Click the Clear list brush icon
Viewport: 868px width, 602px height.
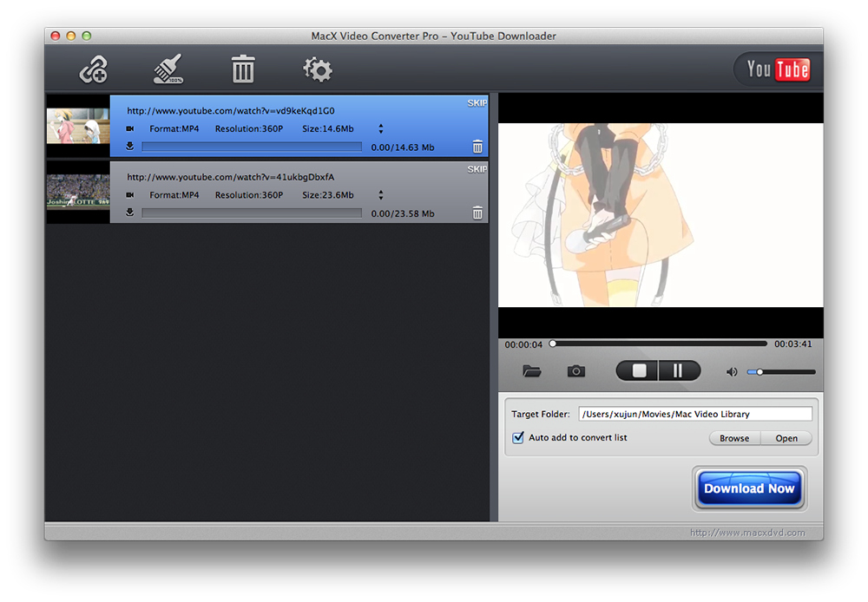pyautogui.click(x=168, y=69)
